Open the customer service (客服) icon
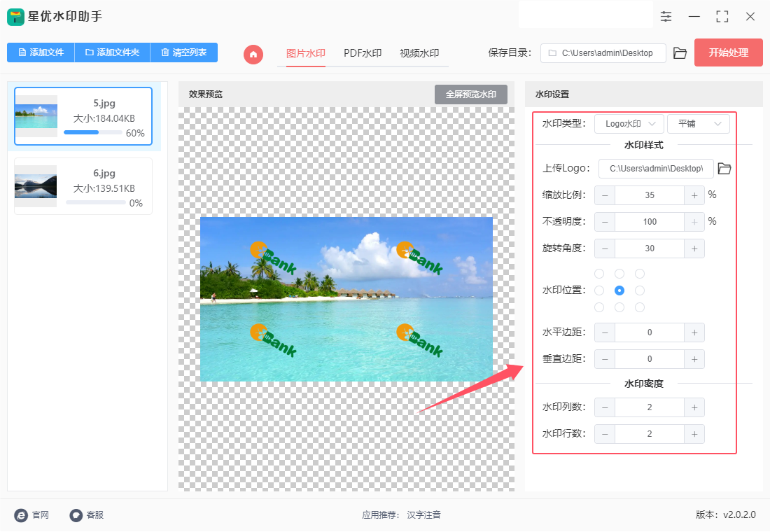This screenshot has width=770, height=532. [76, 514]
